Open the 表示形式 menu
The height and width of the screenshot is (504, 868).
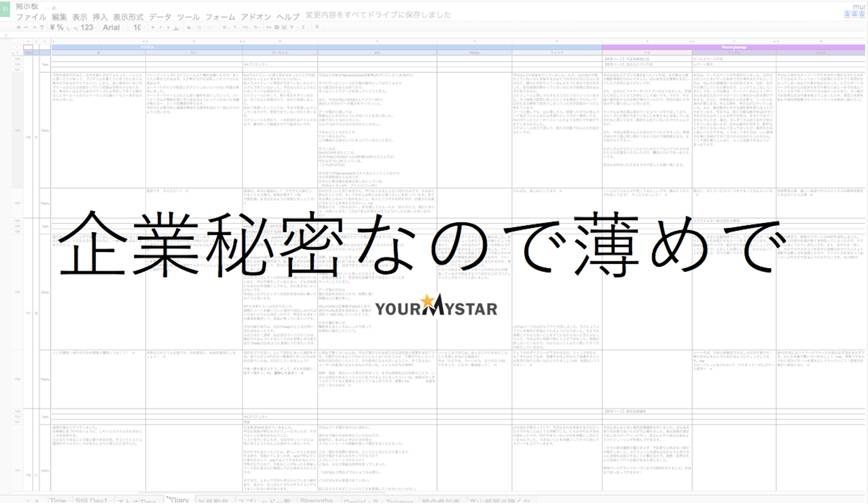128,16
